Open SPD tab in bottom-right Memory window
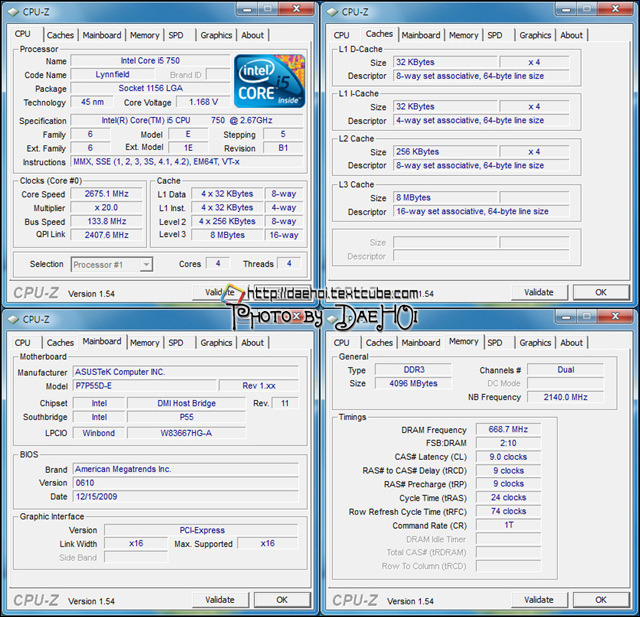This screenshot has height=617, width=640. pyautogui.click(x=495, y=343)
